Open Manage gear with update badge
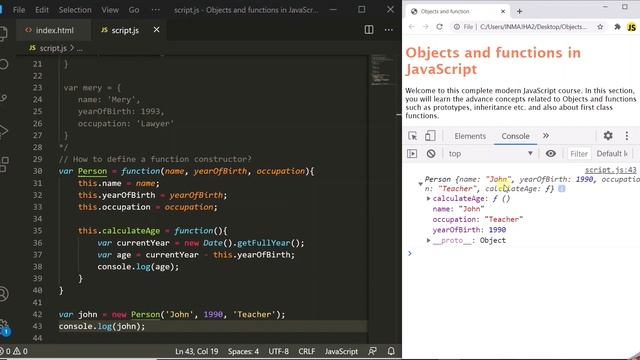This screenshot has width=640, height=360. tap(4, 327)
